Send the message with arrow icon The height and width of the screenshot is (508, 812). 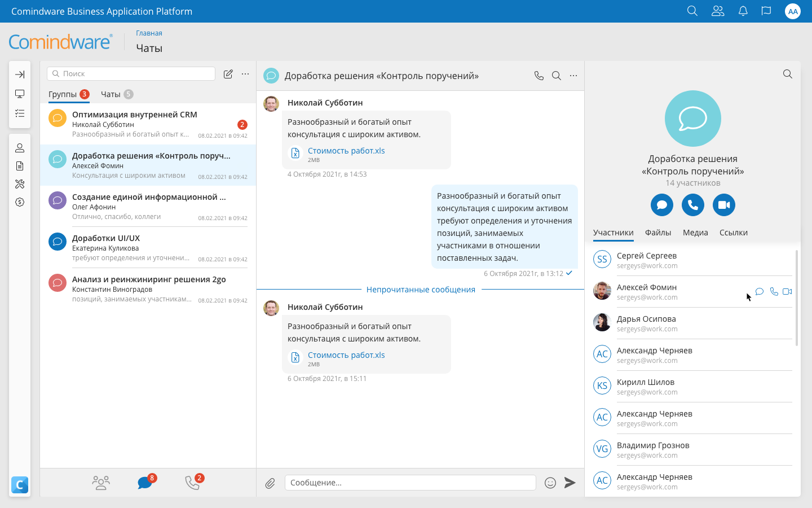pyautogui.click(x=570, y=483)
